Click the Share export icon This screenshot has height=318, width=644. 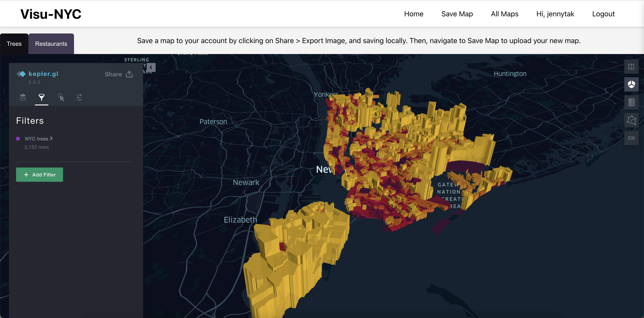pyautogui.click(x=129, y=74)
